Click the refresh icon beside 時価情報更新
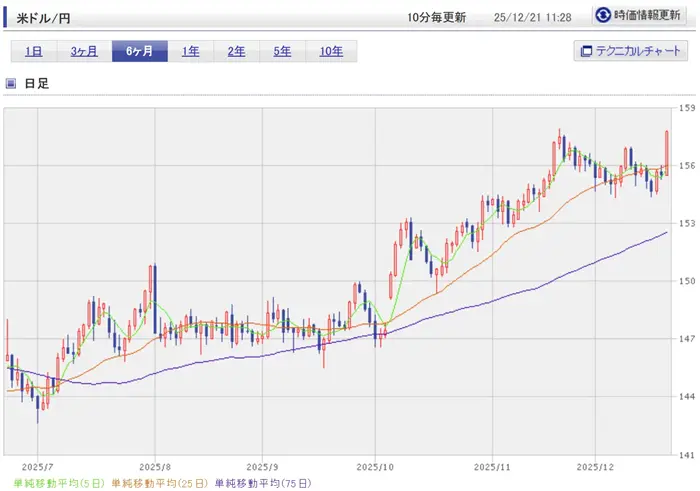This screenshot has height=491, width=700. (x=602, y=16)
